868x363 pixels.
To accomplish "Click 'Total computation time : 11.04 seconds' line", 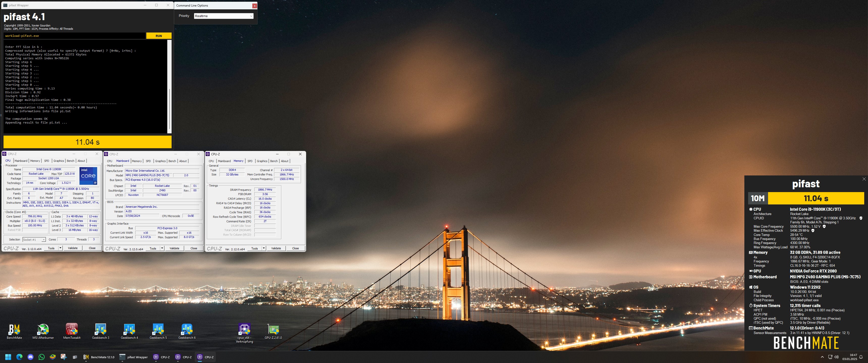I will (x=51, y=107).
